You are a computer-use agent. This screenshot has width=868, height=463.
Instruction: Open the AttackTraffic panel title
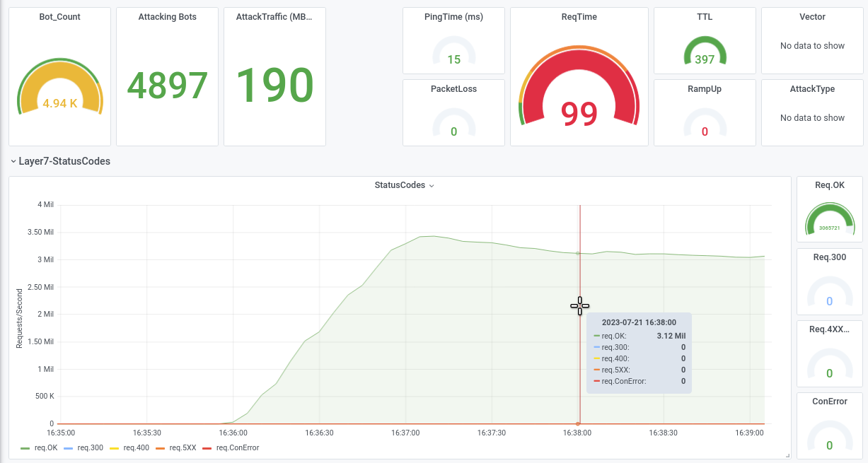point(275,17)
